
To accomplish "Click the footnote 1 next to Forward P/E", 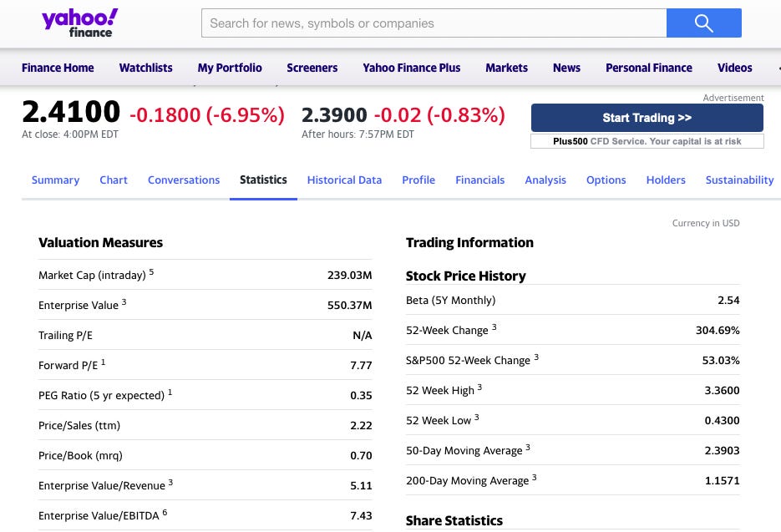I will point(103,361).
